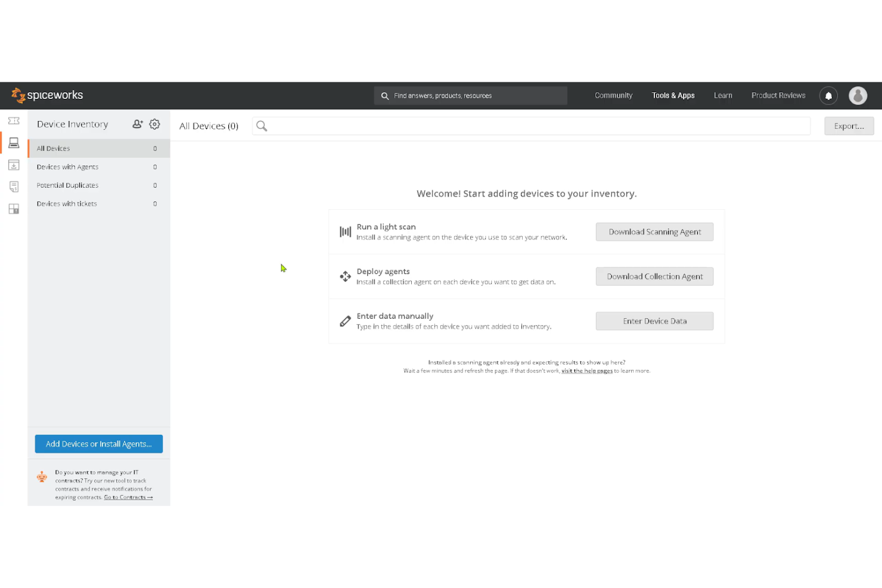Select Devices with Agents in the list
Screen dimensions: 882x588
67,167
